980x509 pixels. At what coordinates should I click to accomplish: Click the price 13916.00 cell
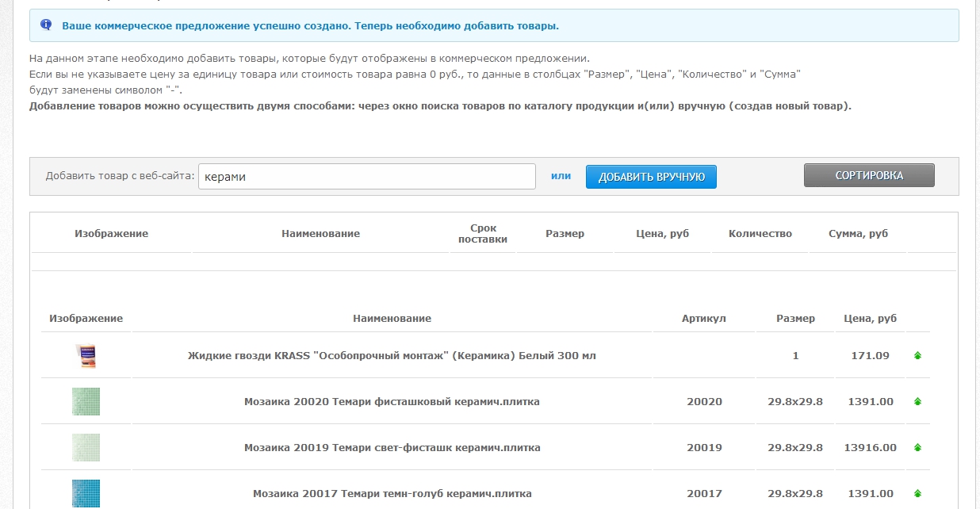(x=871, y=448)
